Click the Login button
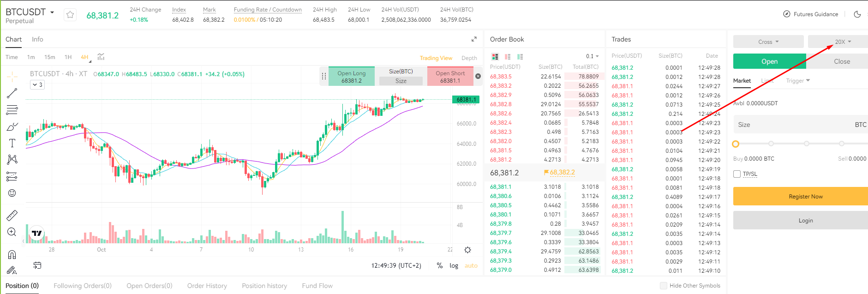Image resolution: width=868 pixels, height=294 pixels. coord(805,220)
